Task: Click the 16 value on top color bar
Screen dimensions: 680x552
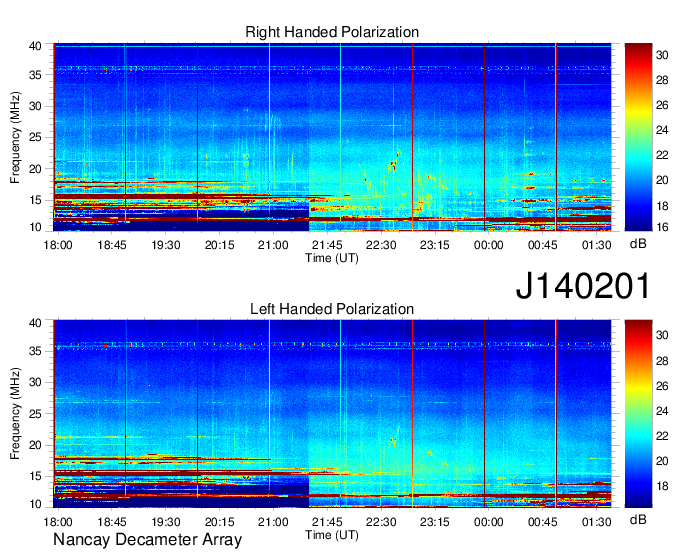Action: pyautogui.click(x=663, y=227)
